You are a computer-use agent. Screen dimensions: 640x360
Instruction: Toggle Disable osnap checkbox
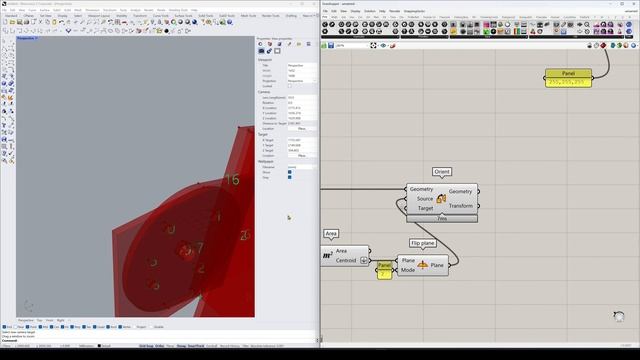point(151,327)
